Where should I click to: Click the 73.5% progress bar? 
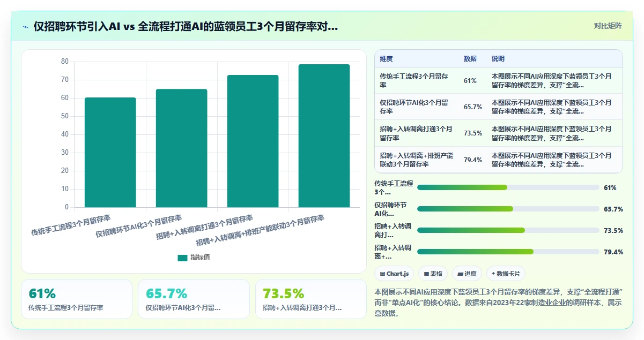508,230
